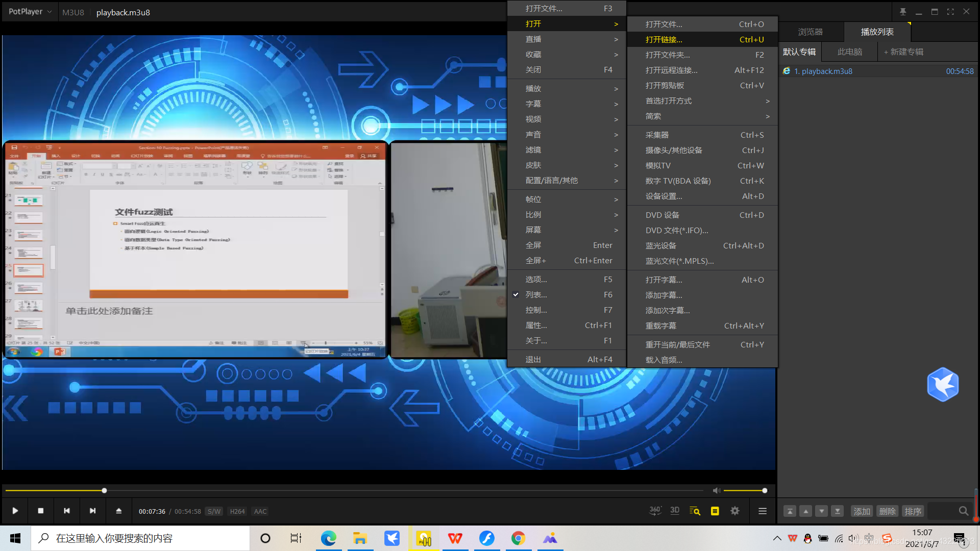Open the PotPlayer main menu dropdown
Viewport: 980px width, 551px height.
pos(30,12)
